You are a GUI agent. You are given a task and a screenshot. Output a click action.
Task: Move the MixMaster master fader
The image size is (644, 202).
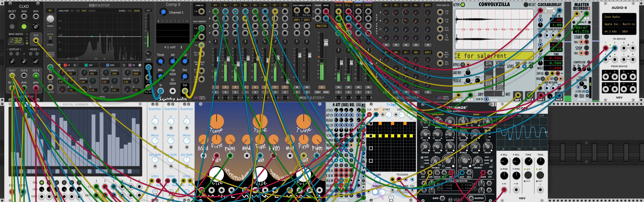tap(326, 43)
